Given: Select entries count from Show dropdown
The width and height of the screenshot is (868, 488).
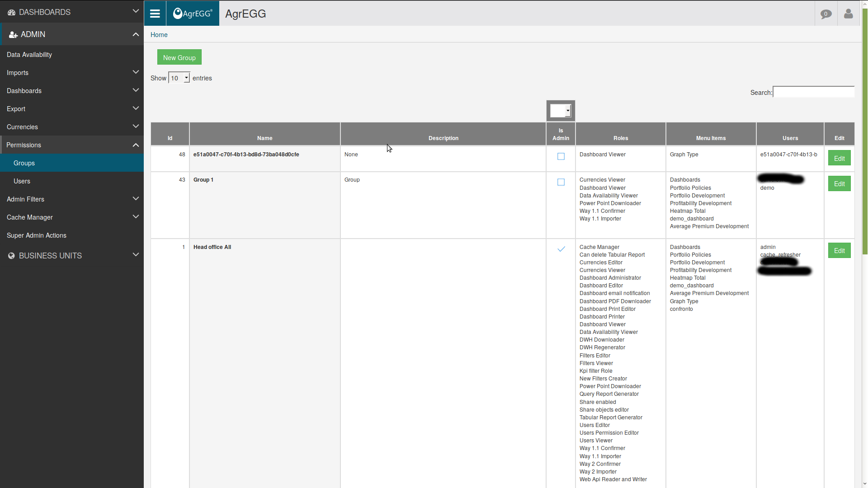Looking at the screenshot, I should pyautogui.click(x=179, y=78).
